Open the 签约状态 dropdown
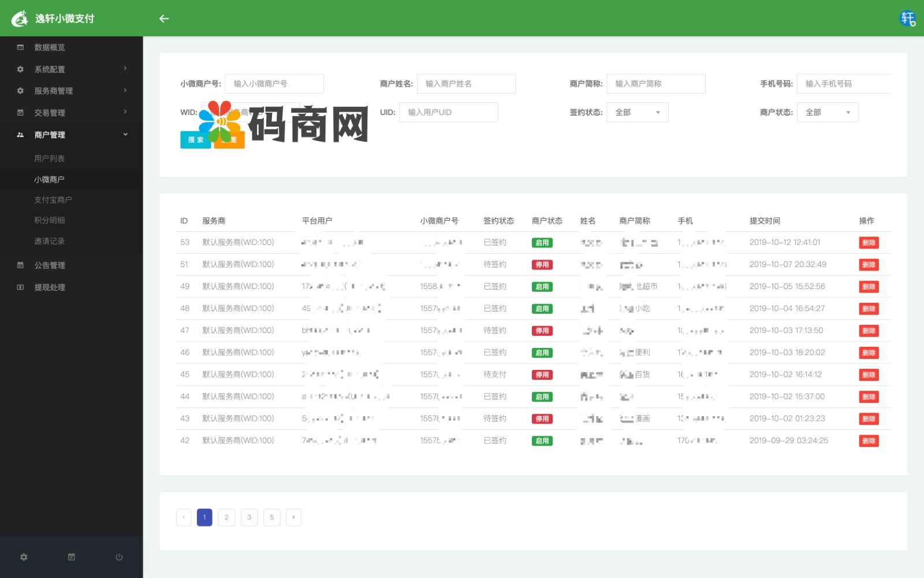Viewport: 924px width, 578px height. (x=637, y=112)
